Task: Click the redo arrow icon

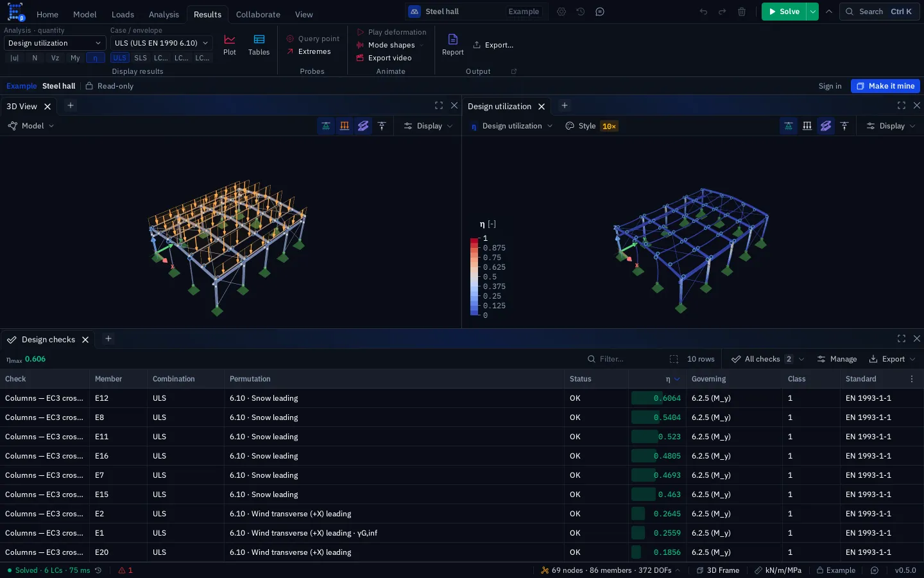Action: coord(723,12)
